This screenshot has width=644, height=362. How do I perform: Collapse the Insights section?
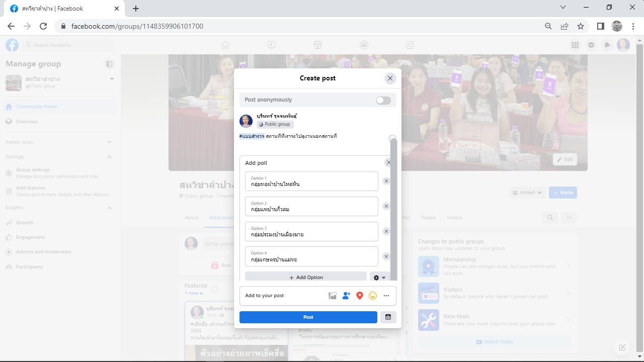tap(110, 208)
